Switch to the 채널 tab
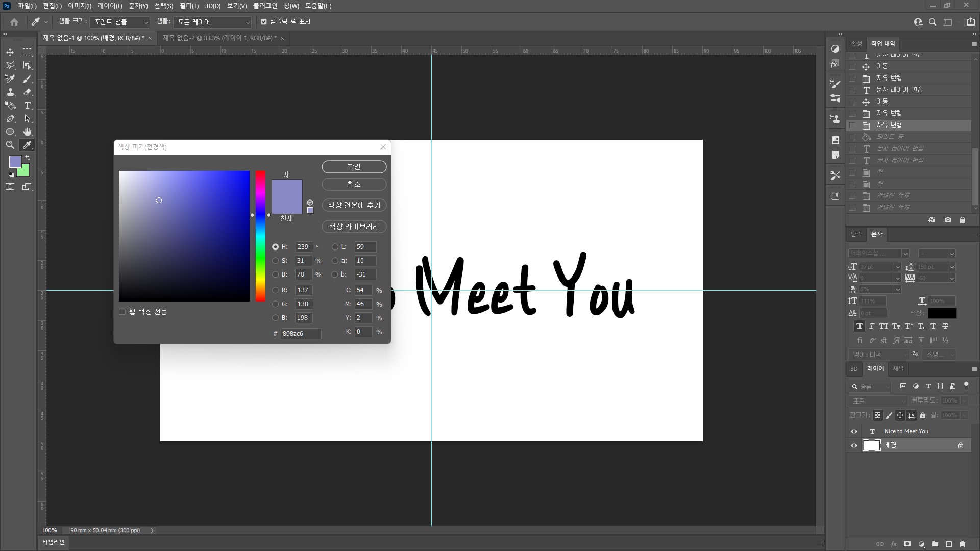The height and width of the screenshot is (551, 980). pyautogui.click(x=898, y=369)
